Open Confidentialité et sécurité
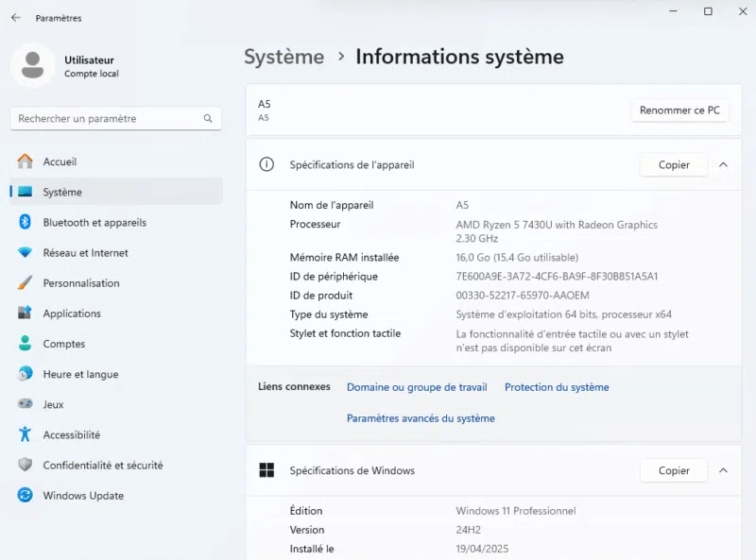The height and width of the screenshot is (560, 756). (x=102, y=466)
